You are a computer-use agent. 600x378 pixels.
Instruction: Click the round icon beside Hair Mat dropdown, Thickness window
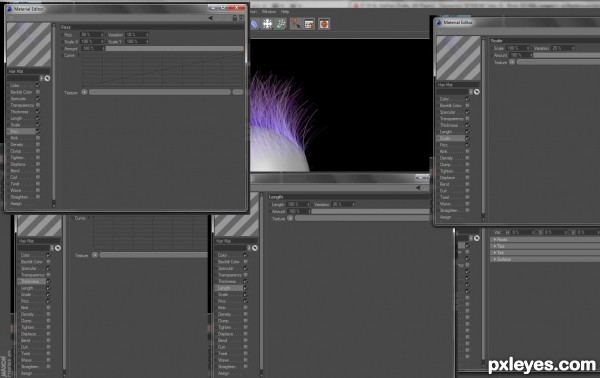click(x=58, y=248)
